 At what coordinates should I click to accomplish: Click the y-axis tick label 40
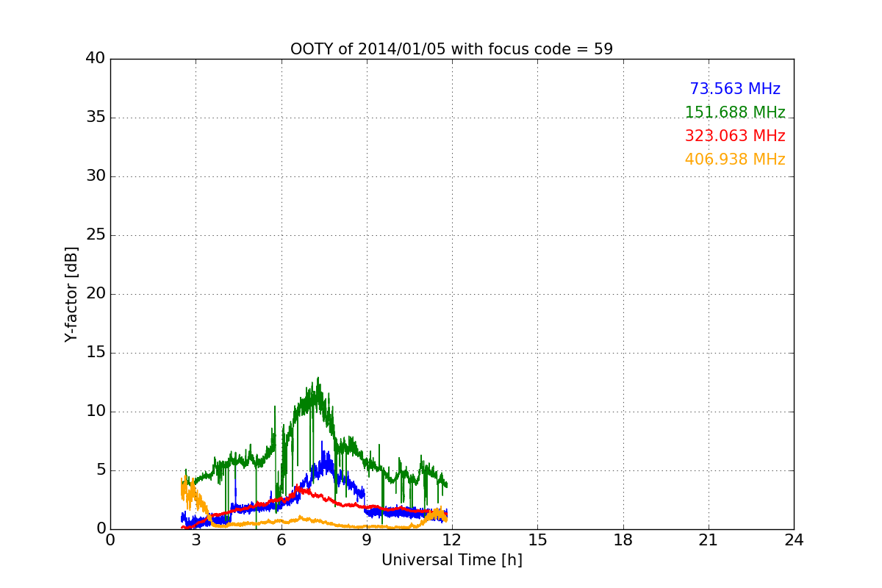[x=96, y=59]
